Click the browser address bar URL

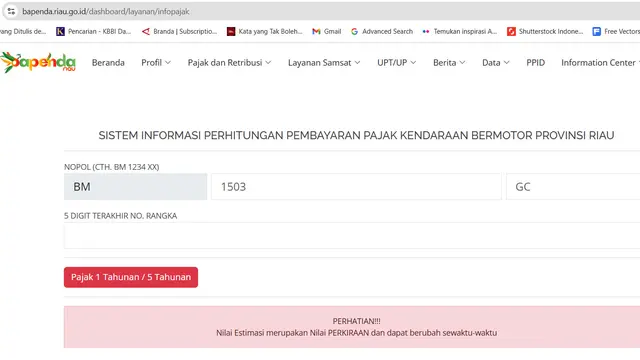pyautogui.click(x=106, y=11)
